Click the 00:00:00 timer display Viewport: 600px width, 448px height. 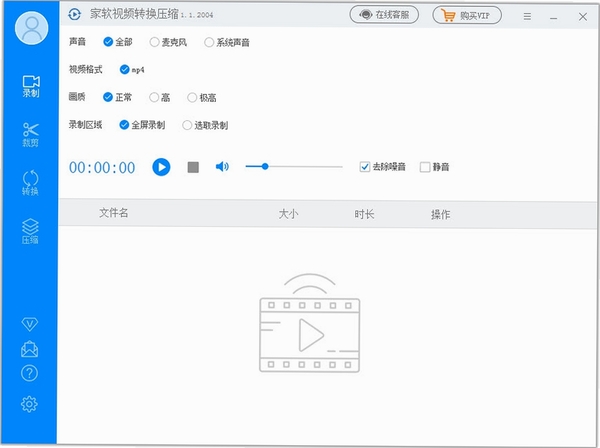[x=102, y=168]
